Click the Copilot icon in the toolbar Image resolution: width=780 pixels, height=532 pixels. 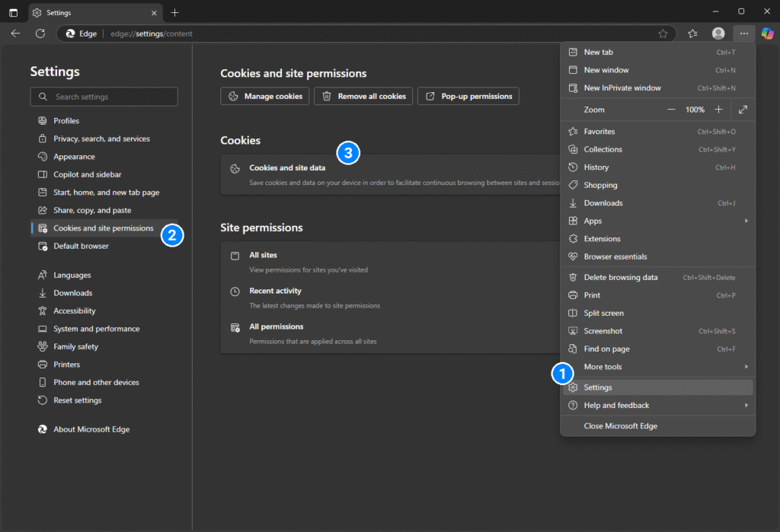(767, 33)
